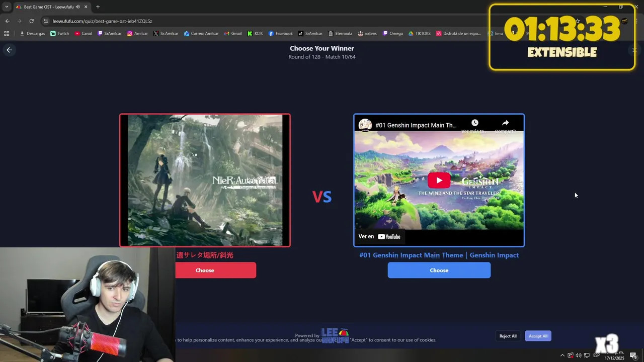The height and width of the screenshot is (362, 644).
Task: Open the taskbar network icon
Action: 587,355
